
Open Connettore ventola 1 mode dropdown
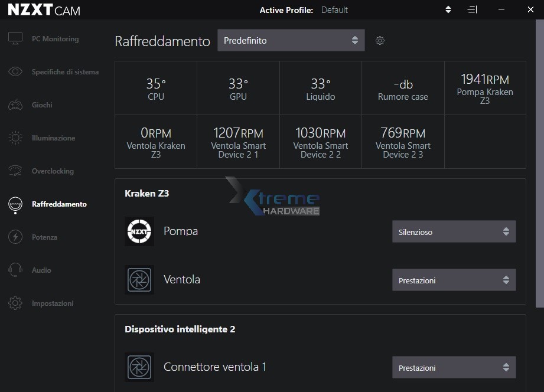pyautogui.click(x=454, y=368)
